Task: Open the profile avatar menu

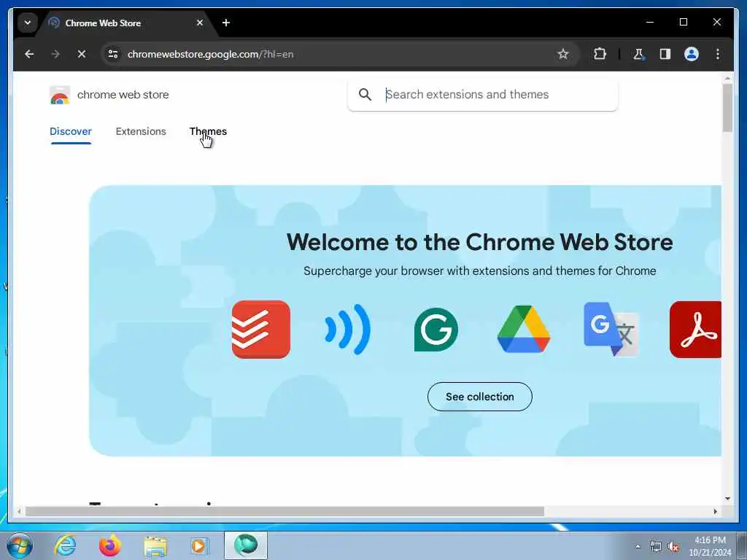Action: point(692,54)
